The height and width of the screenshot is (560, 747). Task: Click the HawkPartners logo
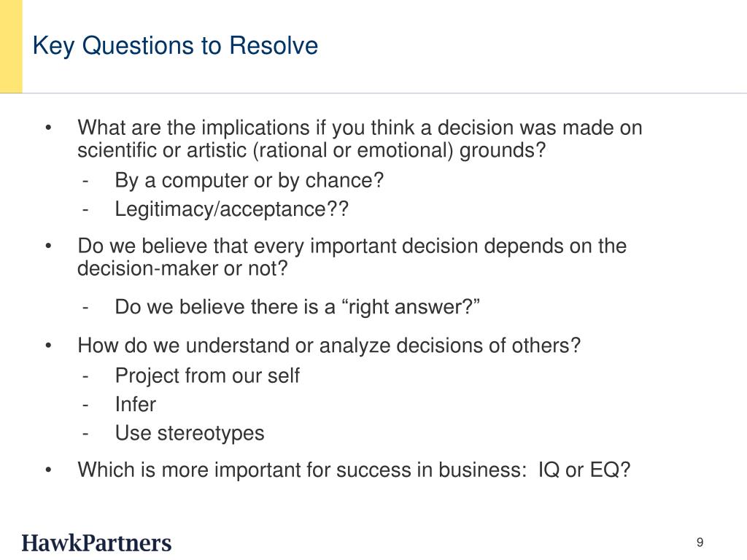[x=96, y=542]
